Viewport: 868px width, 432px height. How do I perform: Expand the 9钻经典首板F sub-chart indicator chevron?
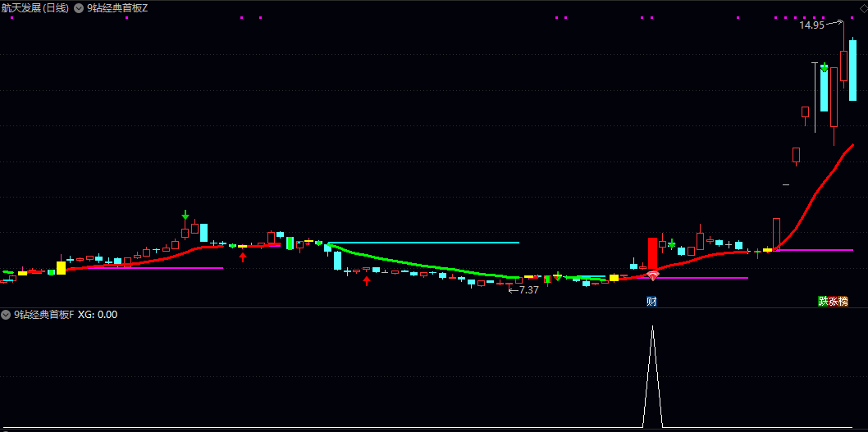click(x=6, y=315)
